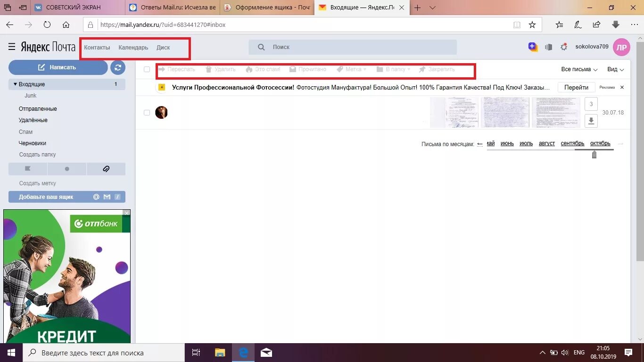Viewport: 644px width, 362px height.
Task: Open the pink ЛР user avatar
Action: pyautogui.click(x=621, y=47)
